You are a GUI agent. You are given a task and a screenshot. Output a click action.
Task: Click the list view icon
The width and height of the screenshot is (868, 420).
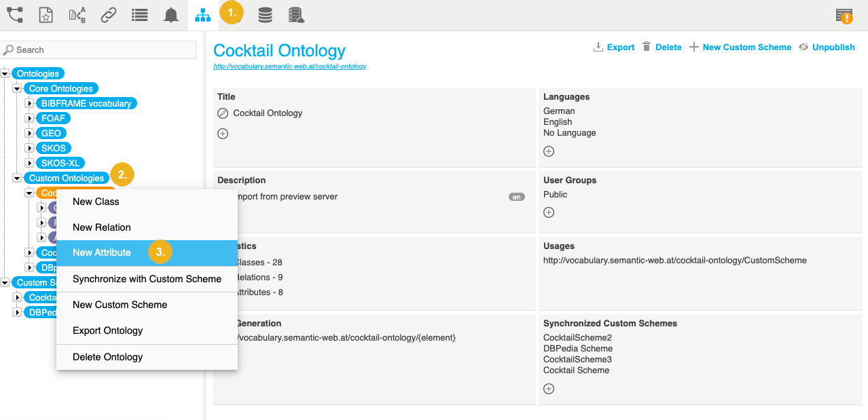click(140, 15)
